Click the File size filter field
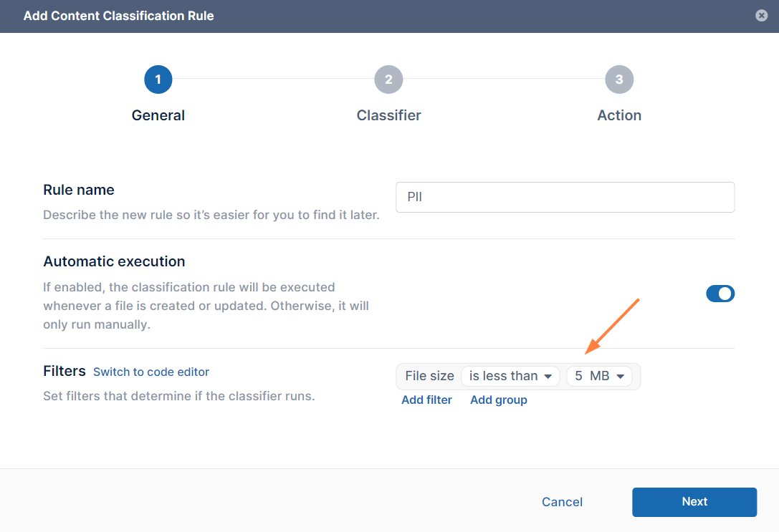 (429, 376)
